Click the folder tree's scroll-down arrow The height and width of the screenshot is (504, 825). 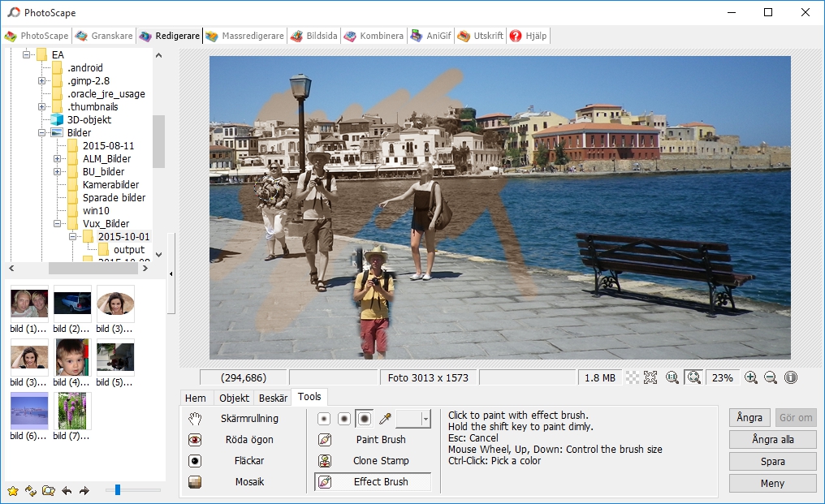pos(159,255)
